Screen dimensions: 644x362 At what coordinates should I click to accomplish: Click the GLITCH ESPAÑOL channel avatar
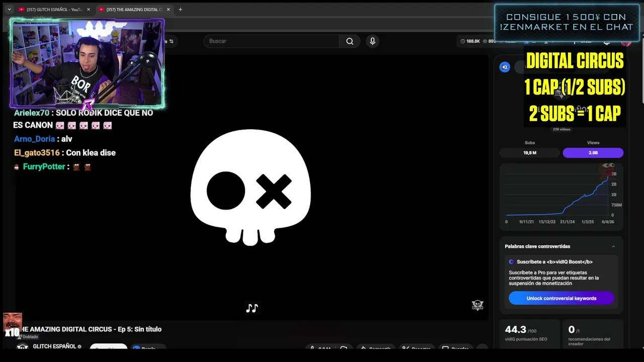pyautogui.click(x=22, y=347)
